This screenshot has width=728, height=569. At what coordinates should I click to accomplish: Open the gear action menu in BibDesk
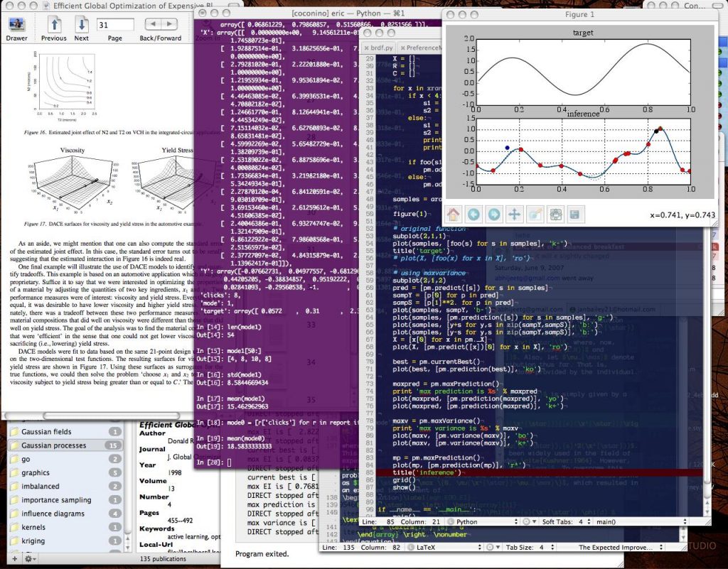pyautogui.click(x=30, y=558)
